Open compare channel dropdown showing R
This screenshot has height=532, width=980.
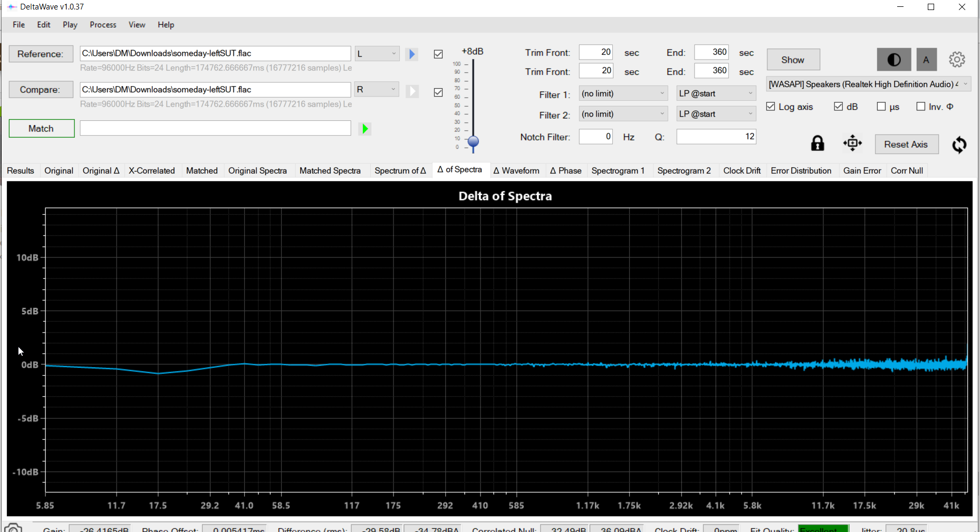pos(377,89)
